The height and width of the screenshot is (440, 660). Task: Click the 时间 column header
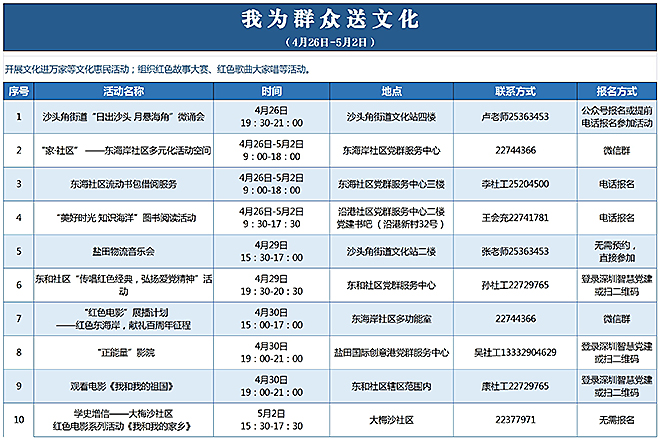pos(258,91)
